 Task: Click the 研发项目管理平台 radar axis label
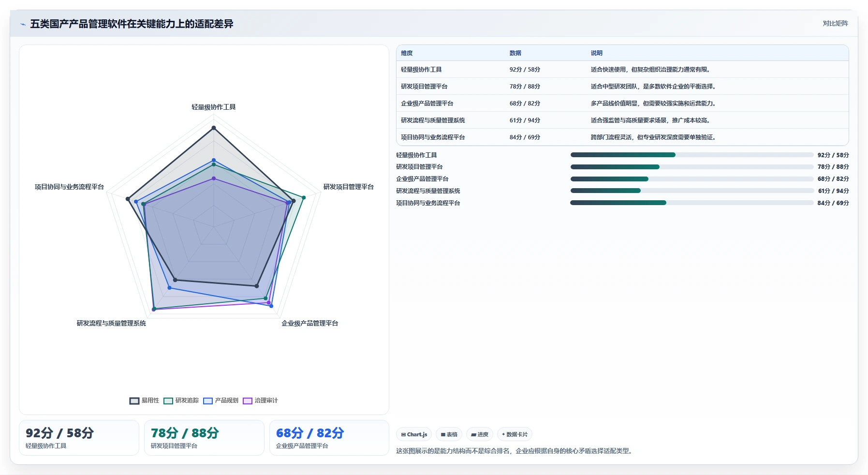pos(349,187)
